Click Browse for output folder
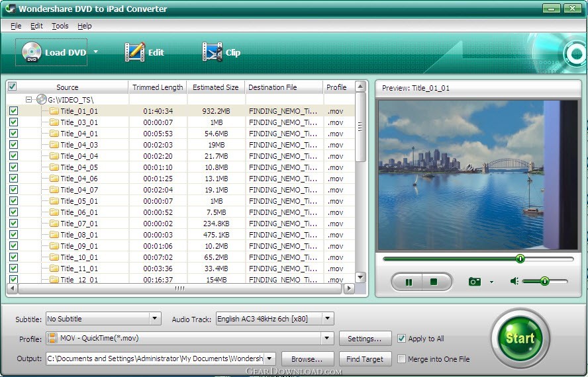 pos(307,359)
